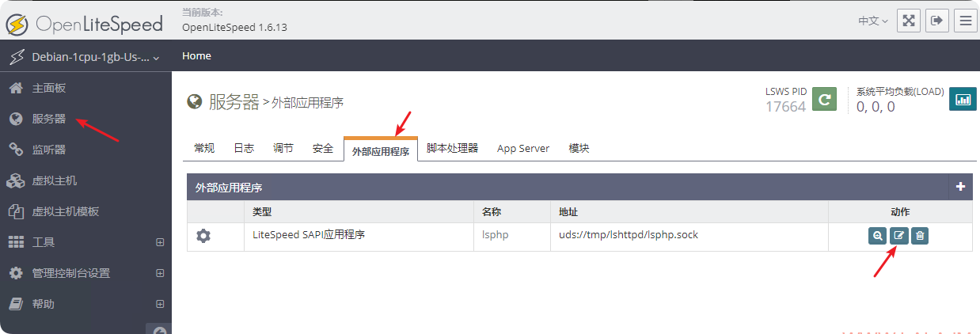The height and width of the screenshot is (334, 980).
Task: Switch to the 脚本处理器 tab
Action: coord(452,148)
